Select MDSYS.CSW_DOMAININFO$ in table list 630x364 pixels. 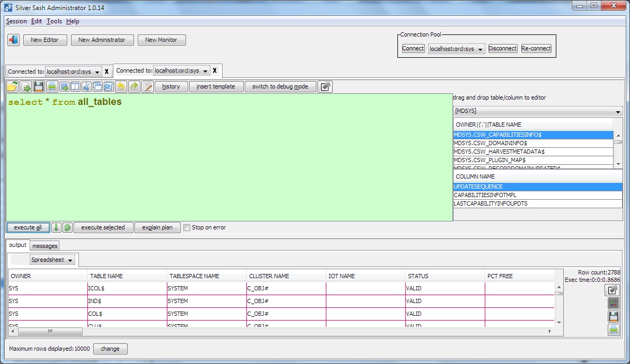click(533, 143)
